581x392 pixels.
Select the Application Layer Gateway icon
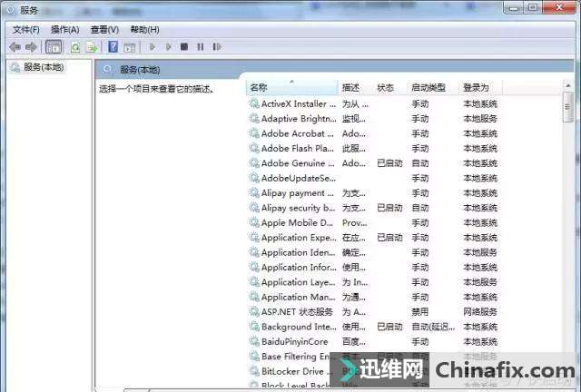point(254,282)
